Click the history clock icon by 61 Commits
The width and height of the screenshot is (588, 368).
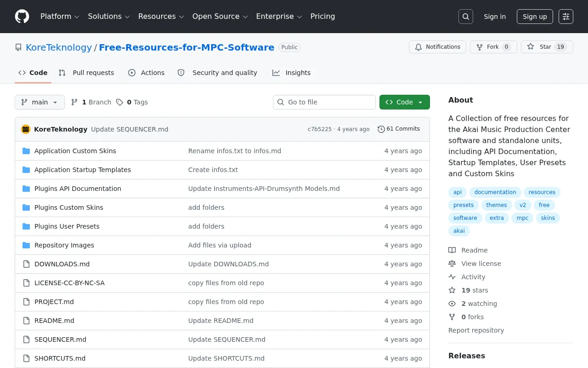point(381,129)
